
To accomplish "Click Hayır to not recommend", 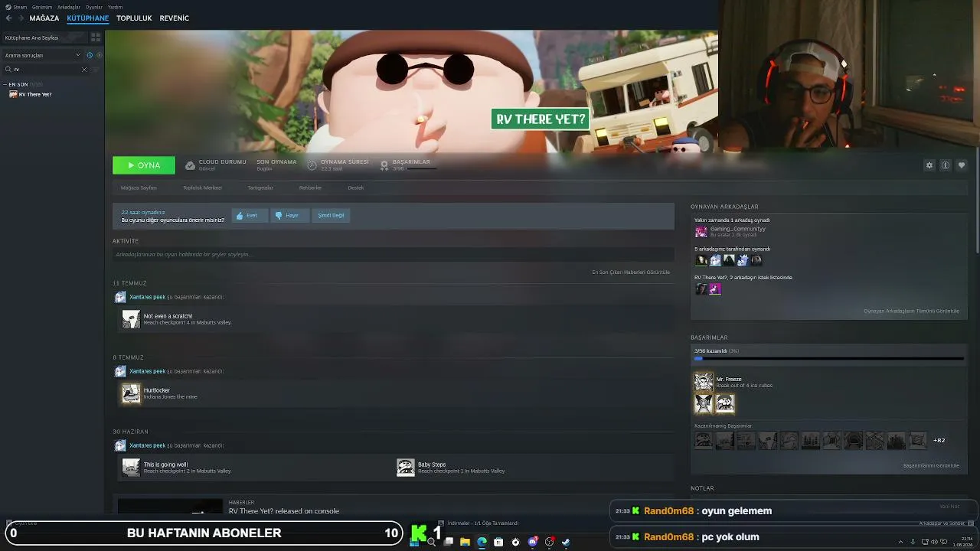I will pyautogui.click(x=290, y=216).
